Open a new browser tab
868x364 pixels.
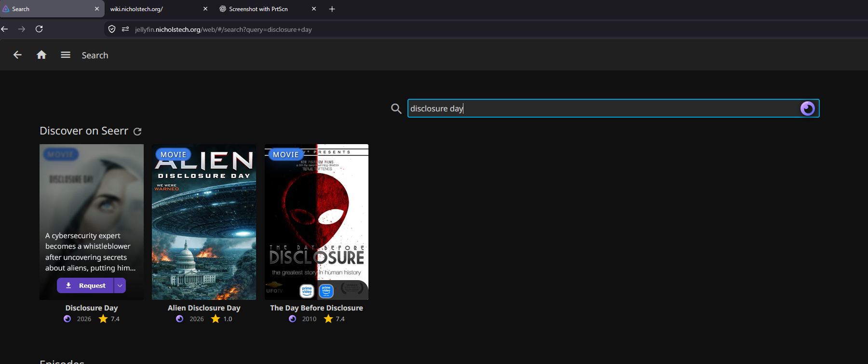tap(332, 9)
